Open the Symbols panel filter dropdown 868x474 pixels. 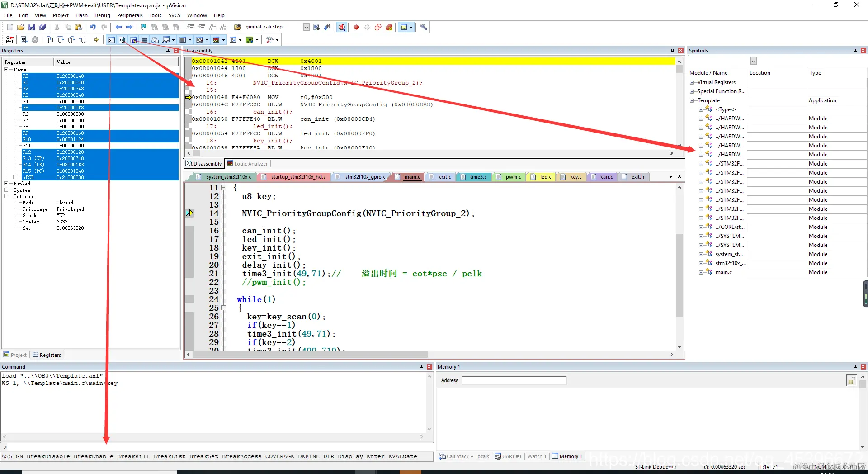coord(753,61)
